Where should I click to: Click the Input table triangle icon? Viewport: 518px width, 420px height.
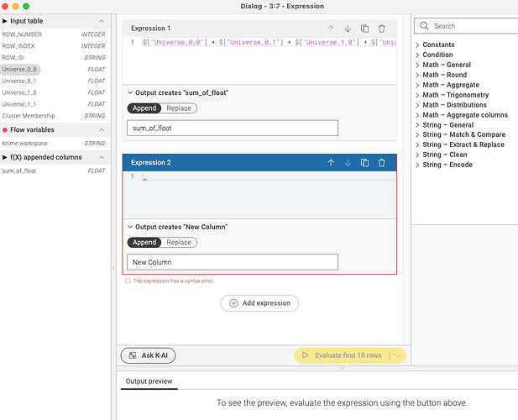click(x=5, y=21)
